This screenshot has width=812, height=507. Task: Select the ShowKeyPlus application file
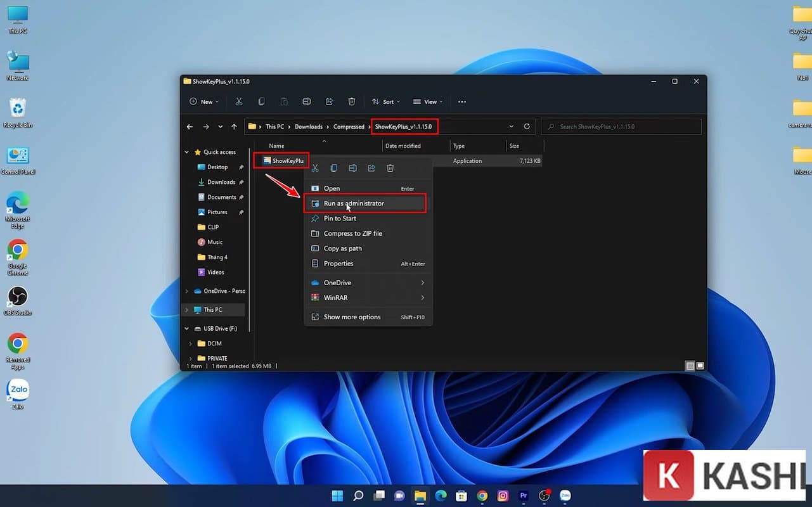pyautogui.click(x=283, y=161)
